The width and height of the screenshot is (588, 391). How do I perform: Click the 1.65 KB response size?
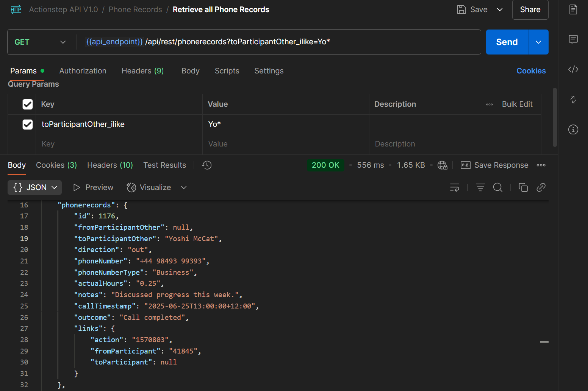pyautogui.click(x=411, y=165)
